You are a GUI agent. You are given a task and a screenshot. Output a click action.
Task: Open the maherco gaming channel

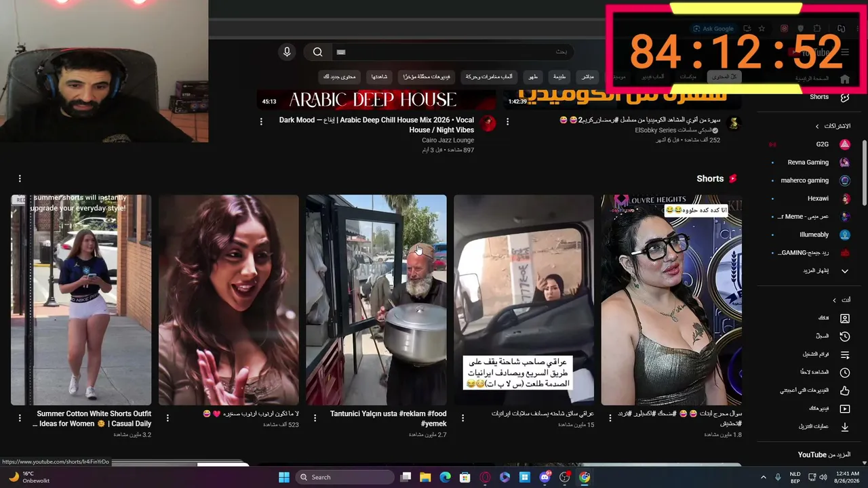805,180
